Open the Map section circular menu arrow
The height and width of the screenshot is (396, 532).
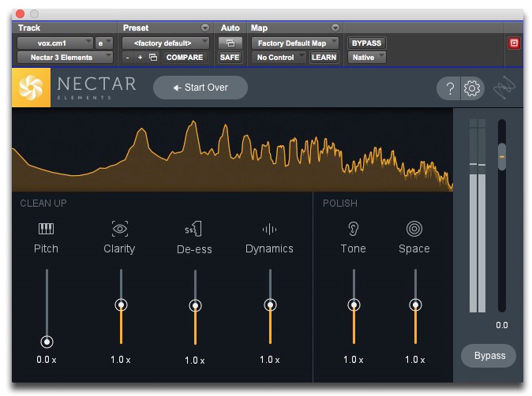(x=335, y=28)
